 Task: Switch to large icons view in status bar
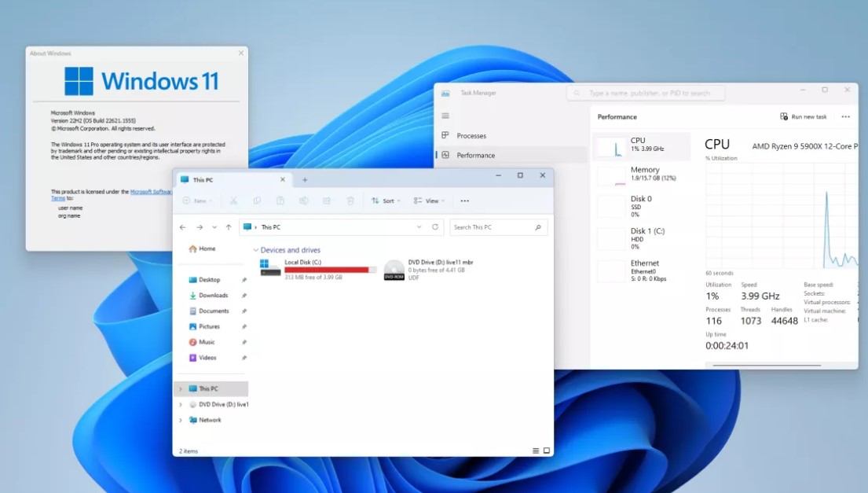[x=546, y=451]
